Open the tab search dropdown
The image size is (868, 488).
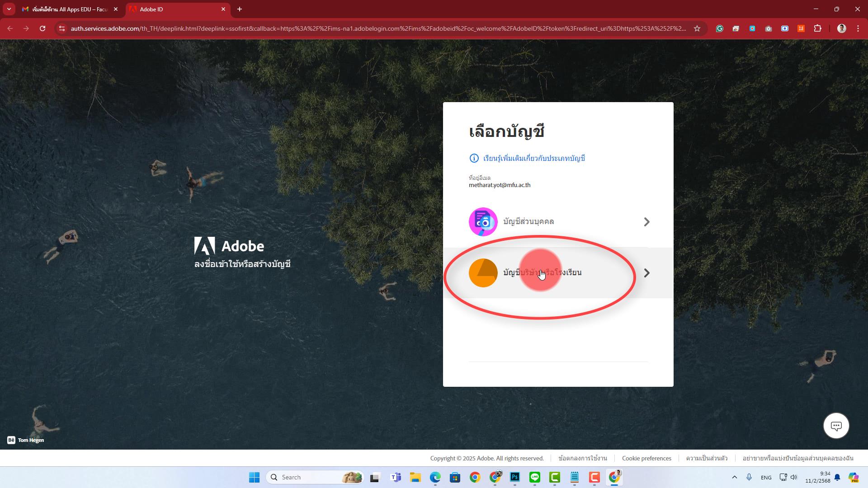pos(9,9)
